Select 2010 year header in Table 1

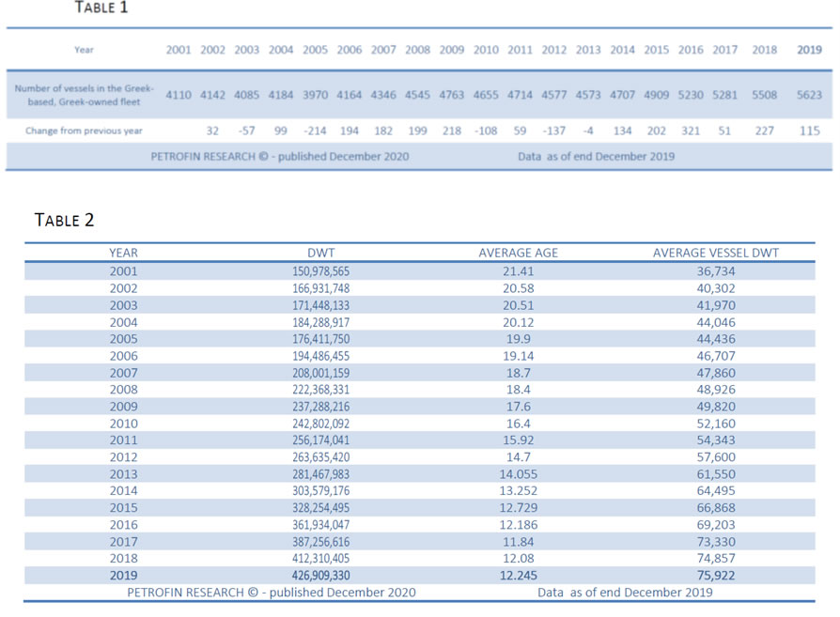pos(486,50)
